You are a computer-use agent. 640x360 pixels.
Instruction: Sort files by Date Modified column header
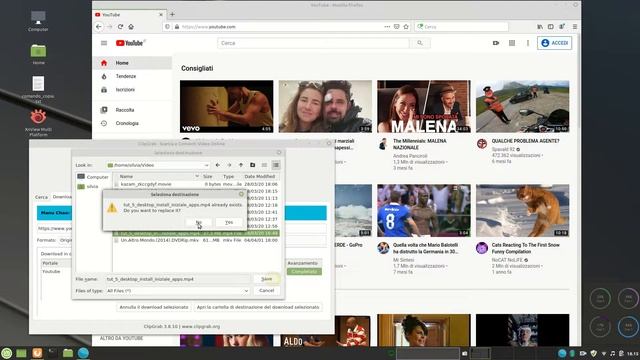click(x=260, y=176)
